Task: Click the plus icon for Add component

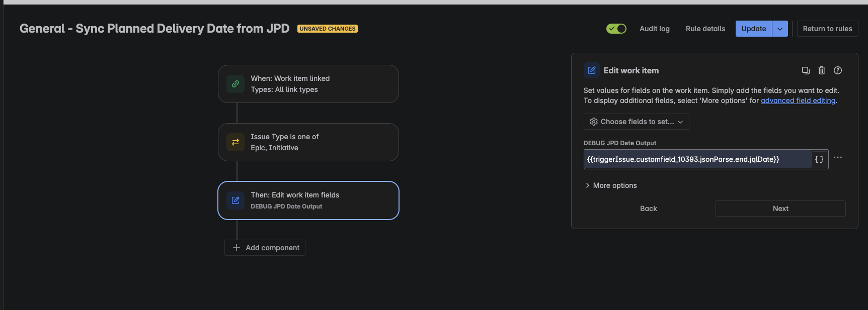Action: pos(236,248)
